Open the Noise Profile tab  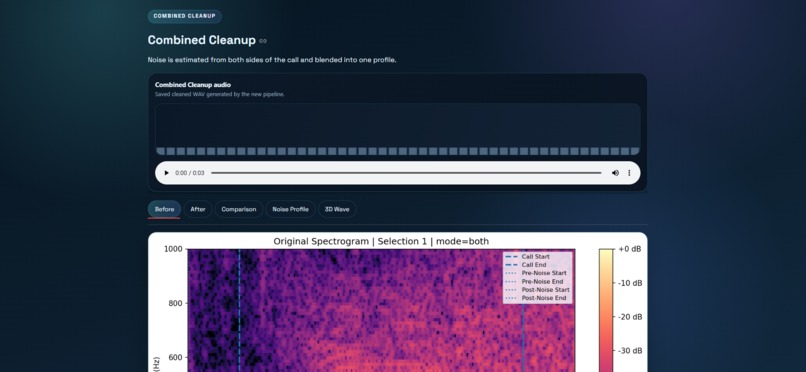point(290,209)
